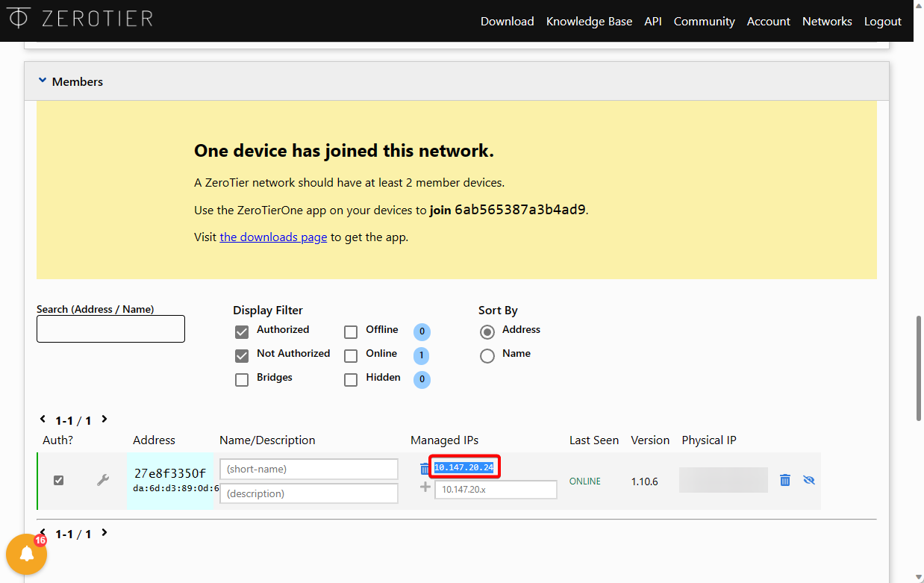Image resolution: width=924 pixels, height=583 pixels.
Task: Open API in top navigation
Action: (x=653, y=21)
